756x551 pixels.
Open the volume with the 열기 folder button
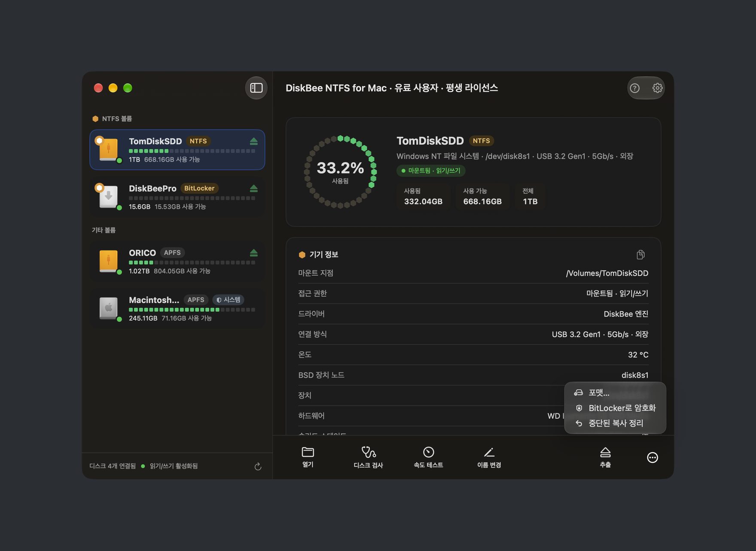[x=308, y=457]
